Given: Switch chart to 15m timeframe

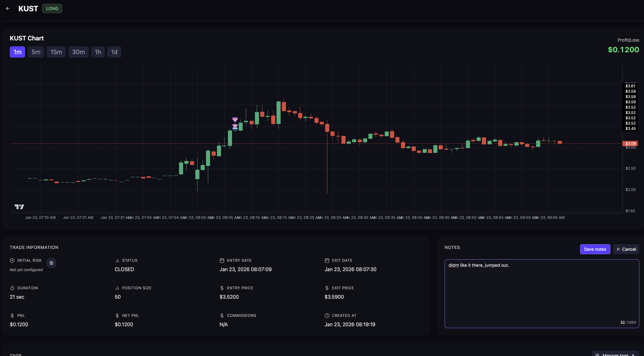Looking at the screenshot, I should point(56,52).
